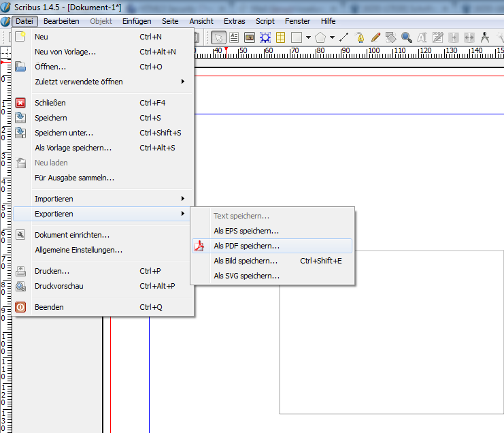Open shape dropdown arrow next to rectangle
This screenshot has width=504, height=433.
[x=308, y=37]
